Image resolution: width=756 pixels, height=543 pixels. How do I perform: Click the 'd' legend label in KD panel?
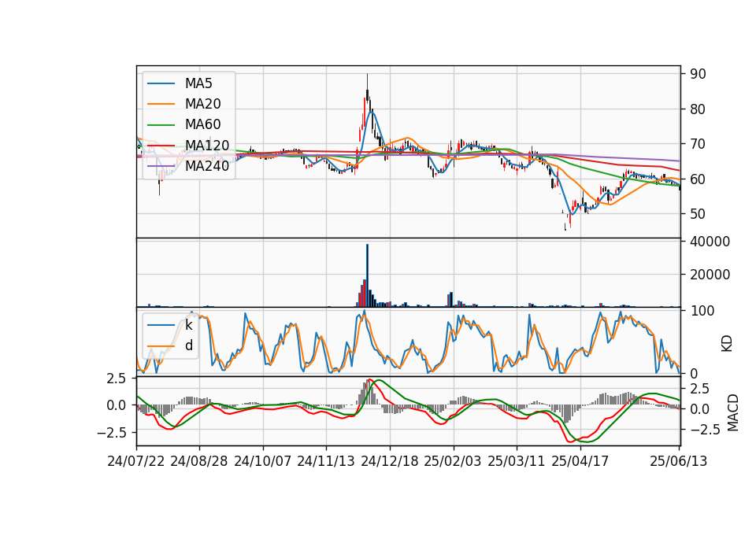[189, 345]
